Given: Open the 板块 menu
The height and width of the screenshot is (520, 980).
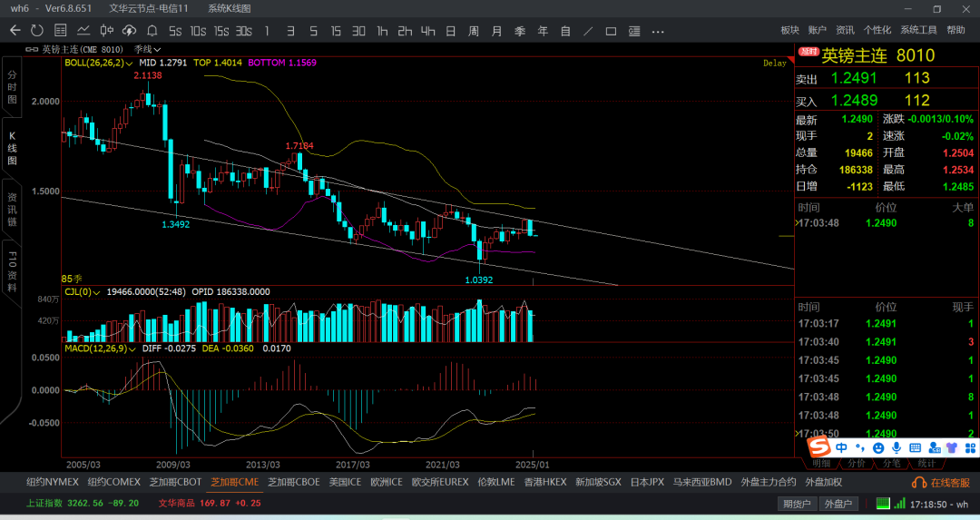Looking at the screenshot, I should (790, 30).
